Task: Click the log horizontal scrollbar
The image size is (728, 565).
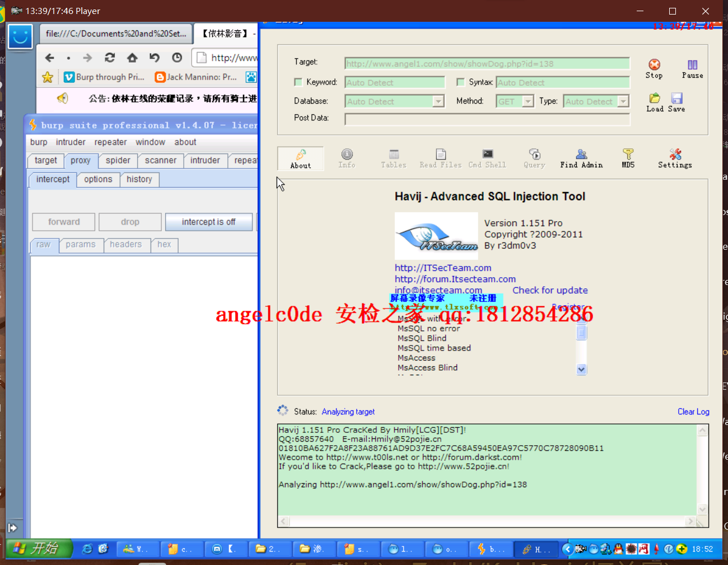Action: click(x=487, y=522)
